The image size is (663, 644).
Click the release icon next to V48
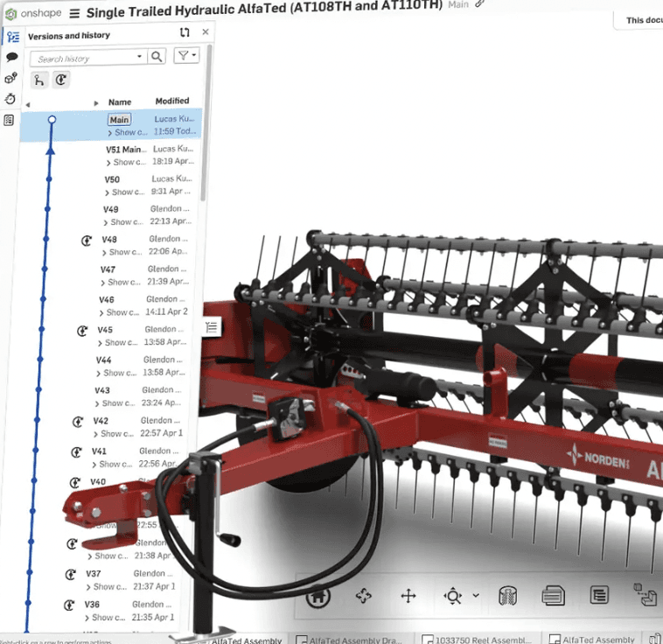click(87, 241)
